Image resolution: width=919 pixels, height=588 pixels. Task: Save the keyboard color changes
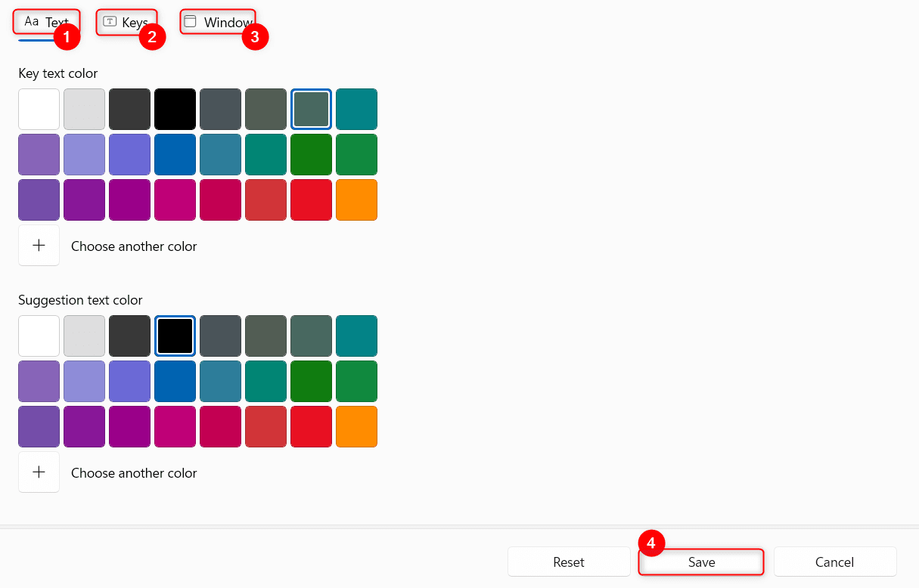pyautogui.click(x=700, y=562)
